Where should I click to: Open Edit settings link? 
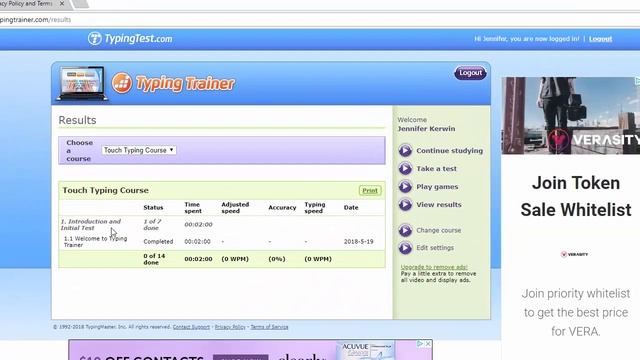[435, 248]
